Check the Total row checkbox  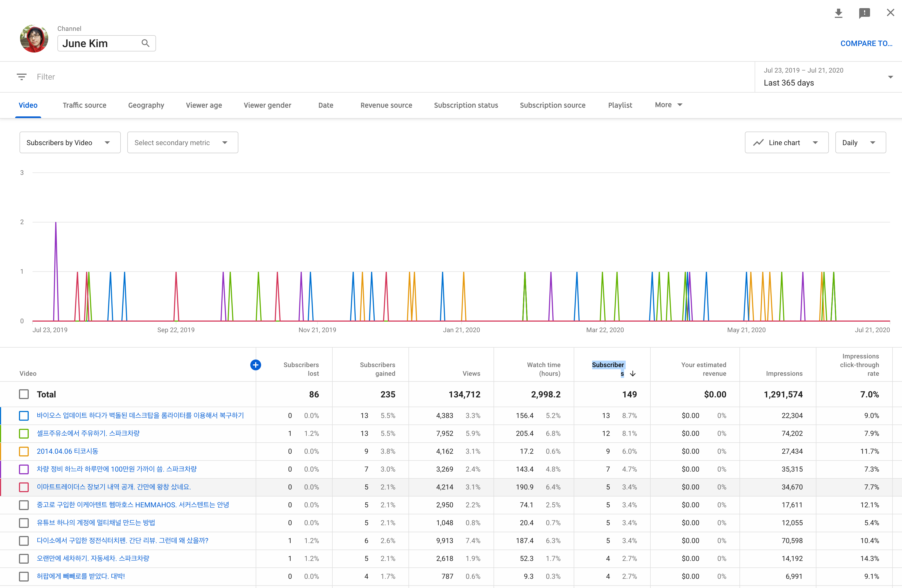click(24, 394)
